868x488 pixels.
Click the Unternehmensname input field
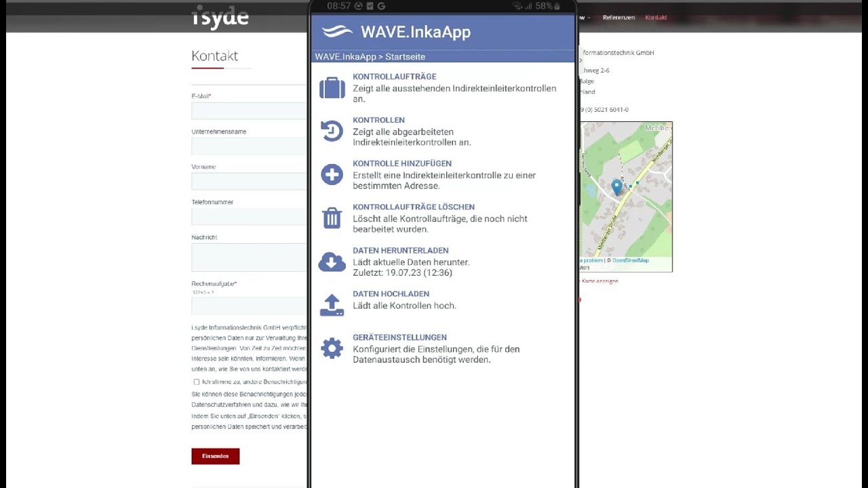250,146
